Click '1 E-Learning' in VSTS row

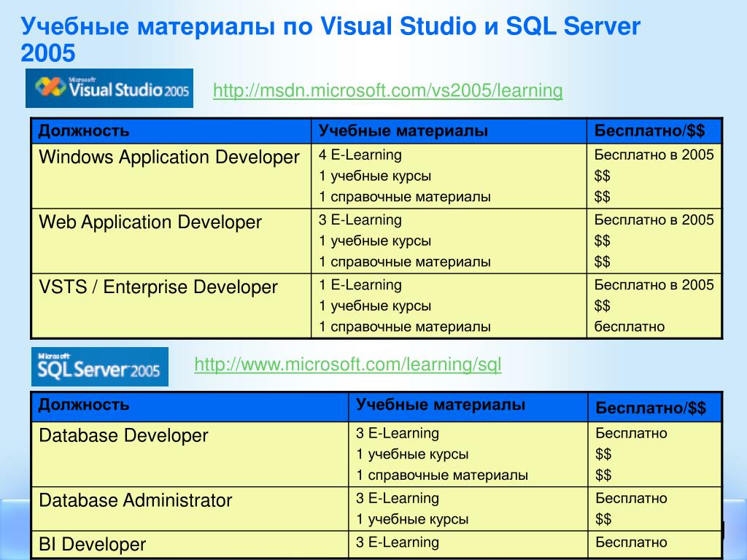[x=360, y=285]
